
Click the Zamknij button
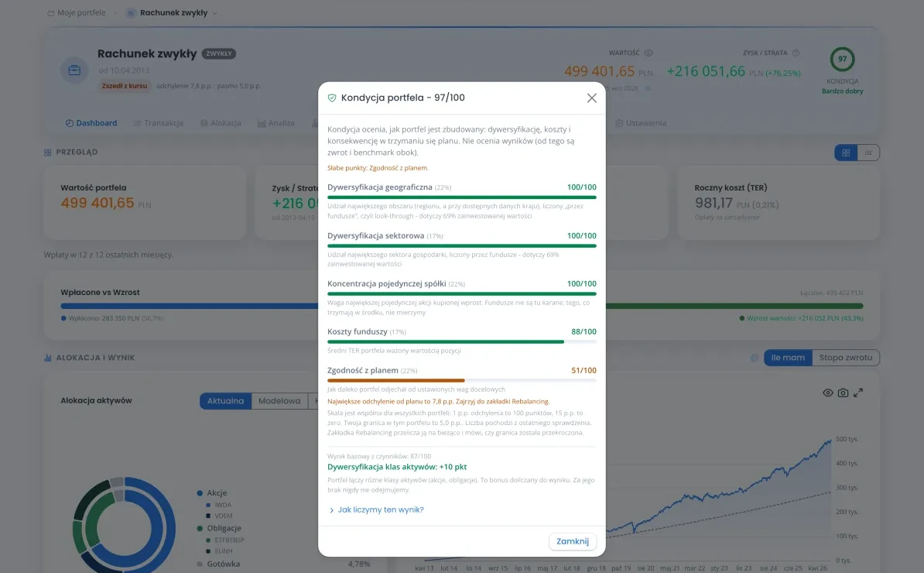(x=572, y=541)
